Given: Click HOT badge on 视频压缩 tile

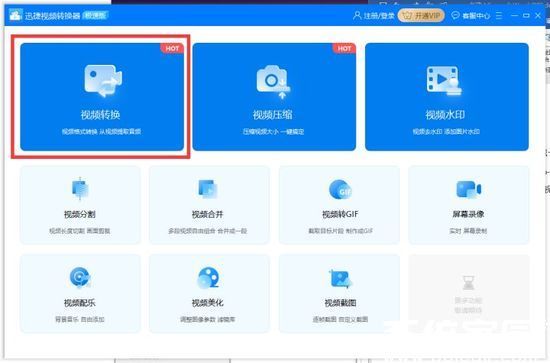Looking at the screenshot, I should pyautogui.click(x=344, y=48).
